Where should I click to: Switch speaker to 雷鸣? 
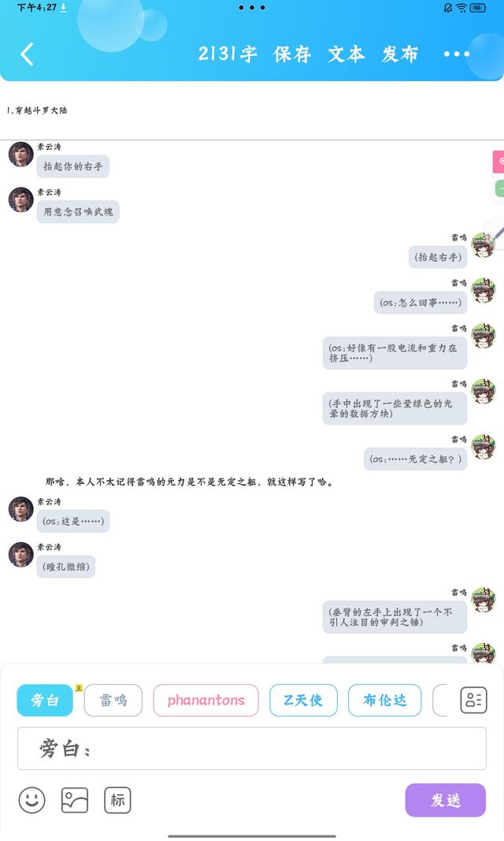[113, 700]
